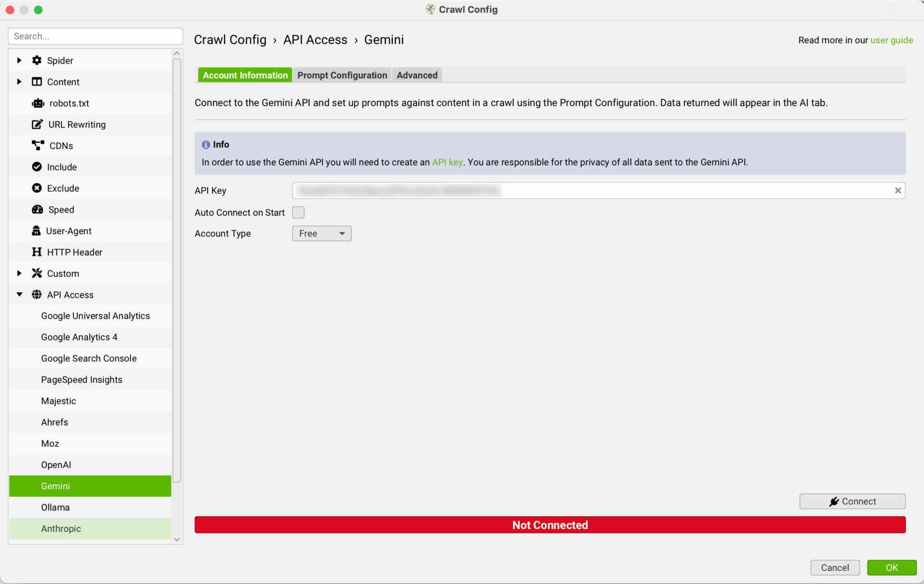924x584 pixels.
Task: Expand the Custom section
Action: [x=19, y=273]
